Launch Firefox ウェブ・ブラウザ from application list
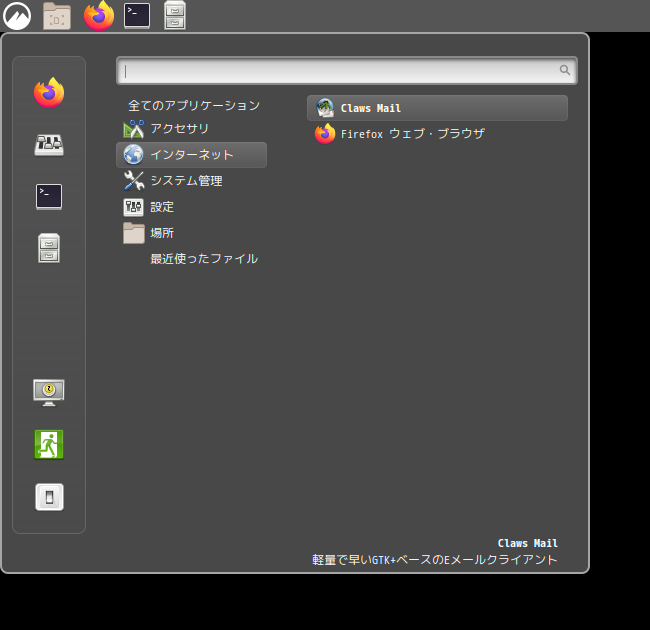 pos(437,134)
